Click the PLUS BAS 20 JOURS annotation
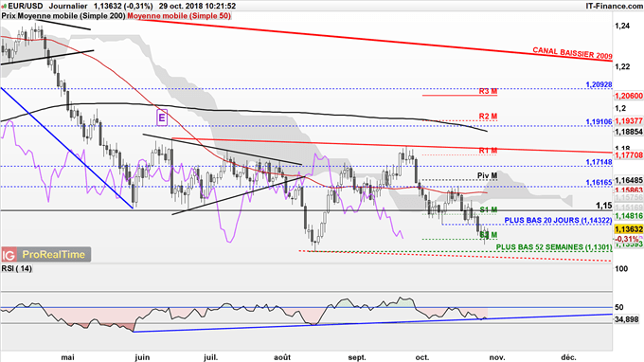This screenshot has width=644, height=362. [x=558, y=220]
